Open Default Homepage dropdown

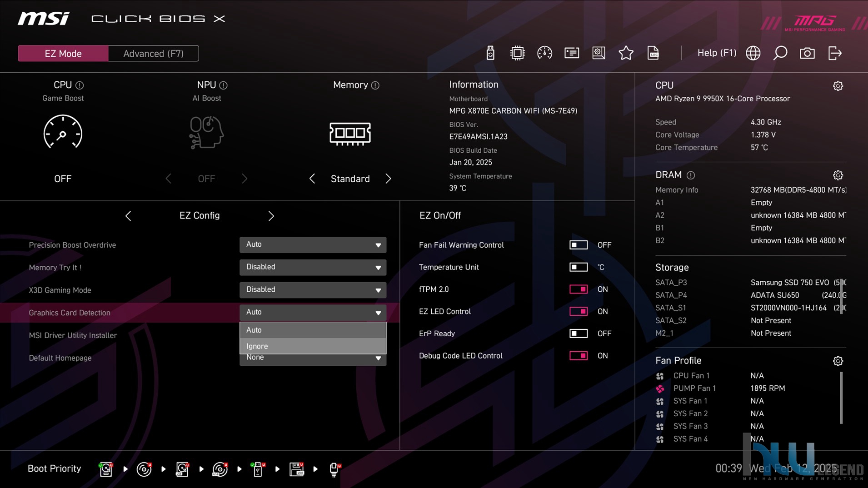(313, 360)
